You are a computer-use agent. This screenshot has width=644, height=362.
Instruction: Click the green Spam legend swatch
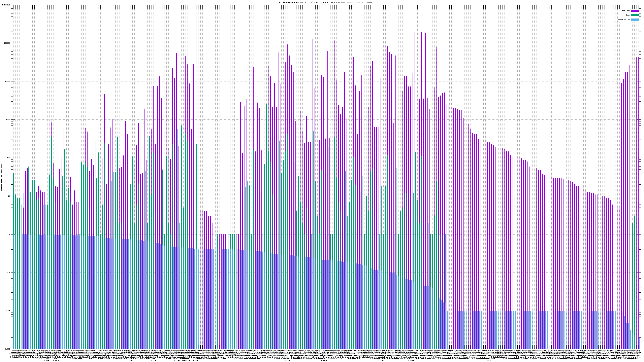635,15
